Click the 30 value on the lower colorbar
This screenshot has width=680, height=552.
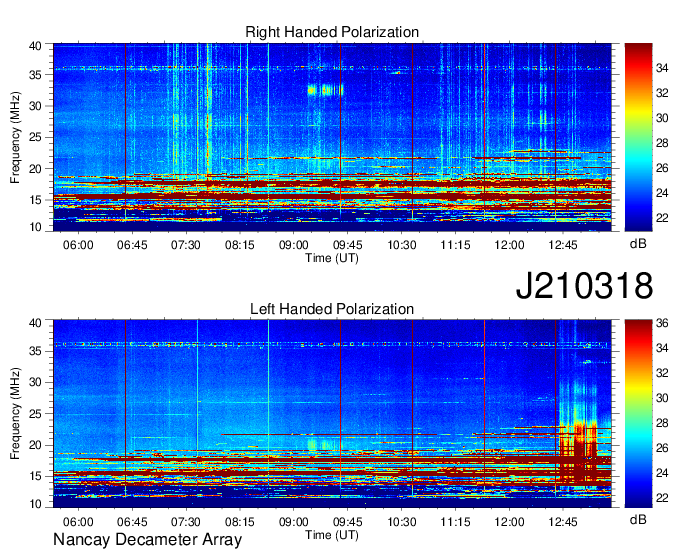pos(662,398)
